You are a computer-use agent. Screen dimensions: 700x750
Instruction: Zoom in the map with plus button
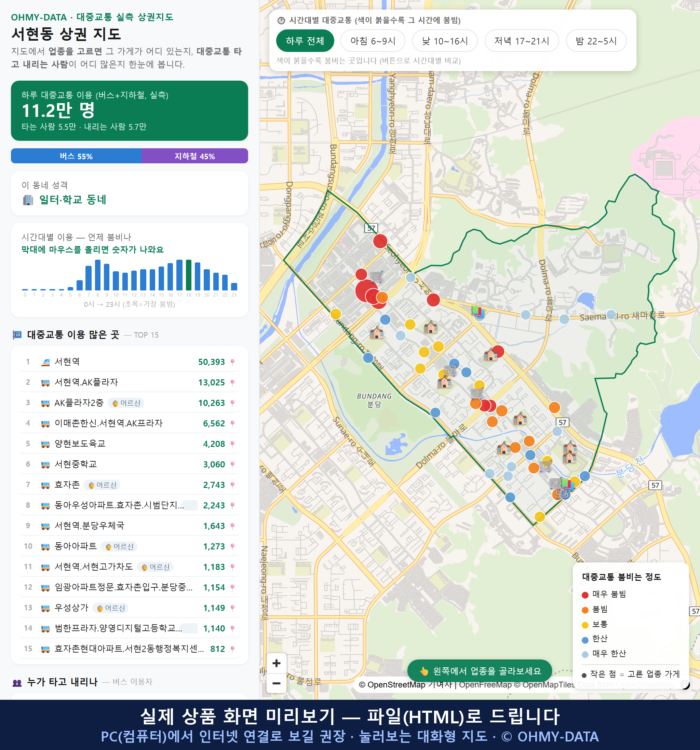pyautogui.click(x=277, y=663)
